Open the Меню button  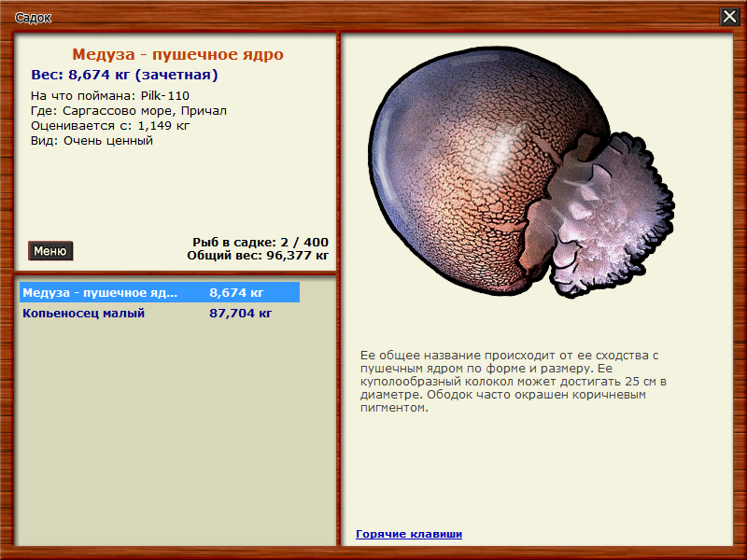pyautogui.click(x=49, y=250)
